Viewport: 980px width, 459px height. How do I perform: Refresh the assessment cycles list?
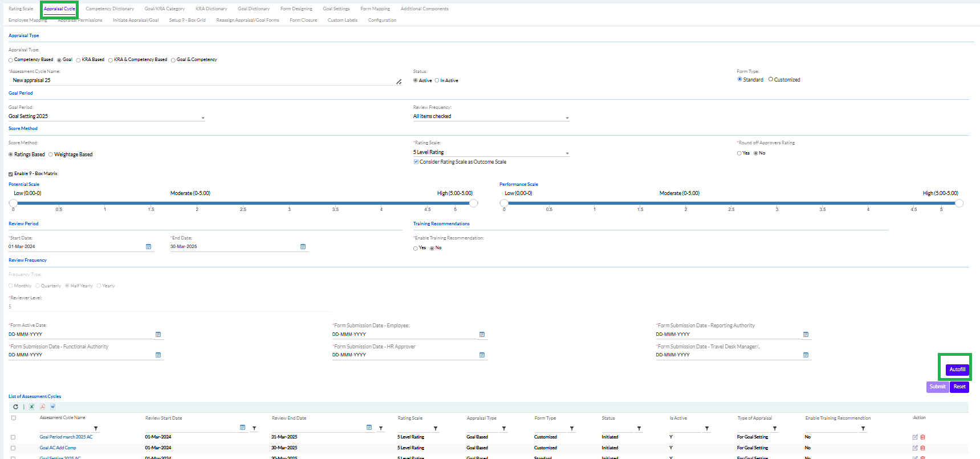coord(15,407)
